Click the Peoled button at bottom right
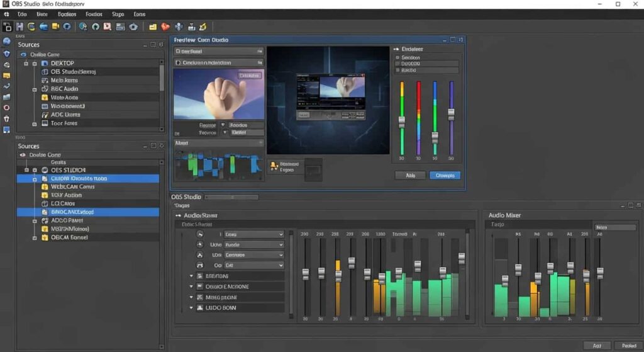The height and width of the screenshot is (352, 644). point(628,346)
